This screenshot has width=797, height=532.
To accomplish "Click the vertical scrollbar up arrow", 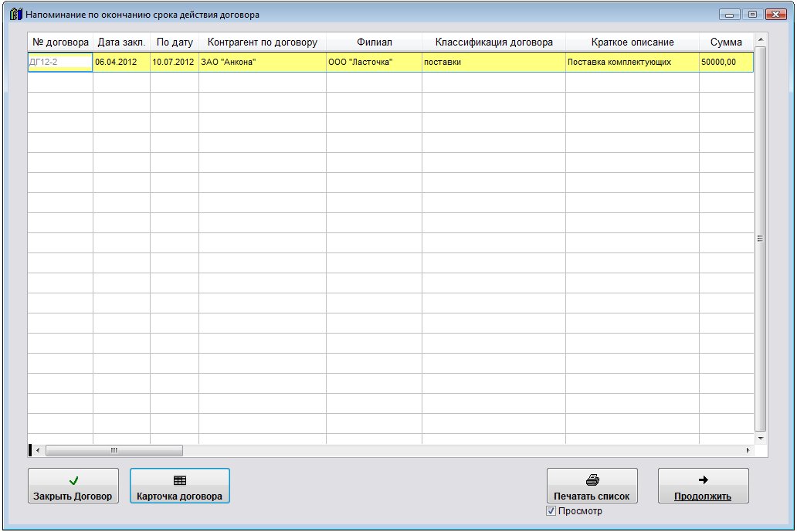I will coord(761,39).
